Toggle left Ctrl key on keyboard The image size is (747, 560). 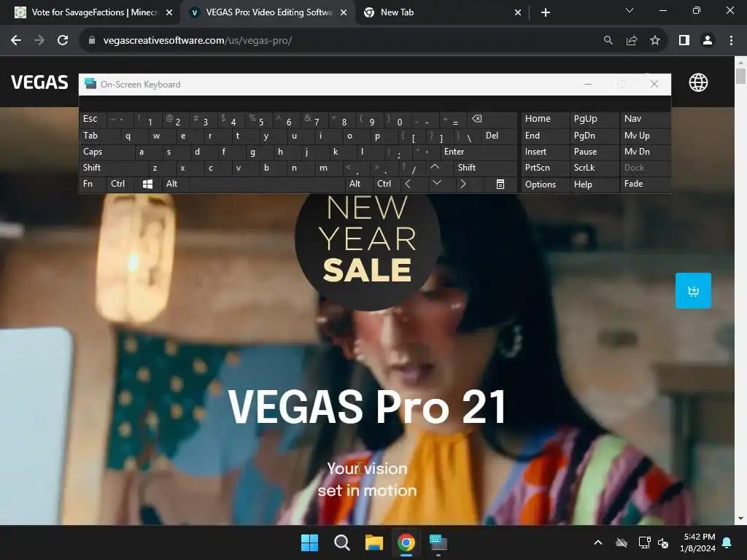(120, 184)
